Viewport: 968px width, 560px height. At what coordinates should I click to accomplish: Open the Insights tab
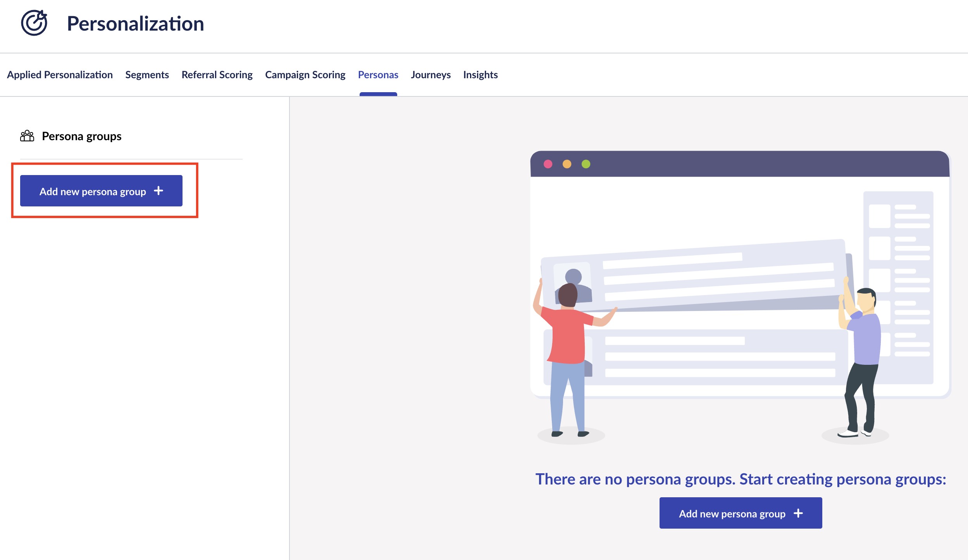480,75
